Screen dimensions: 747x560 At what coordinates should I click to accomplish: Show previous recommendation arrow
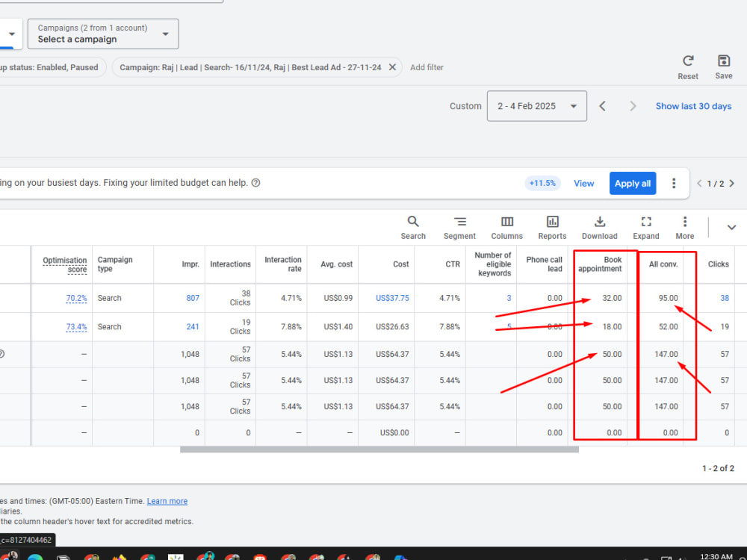[x=699, y=184]
